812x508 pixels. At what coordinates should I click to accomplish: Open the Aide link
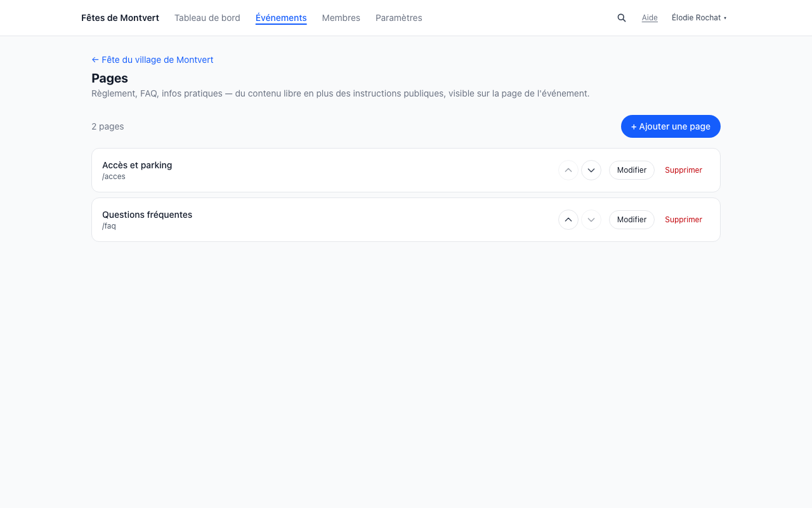click(650, 18)
